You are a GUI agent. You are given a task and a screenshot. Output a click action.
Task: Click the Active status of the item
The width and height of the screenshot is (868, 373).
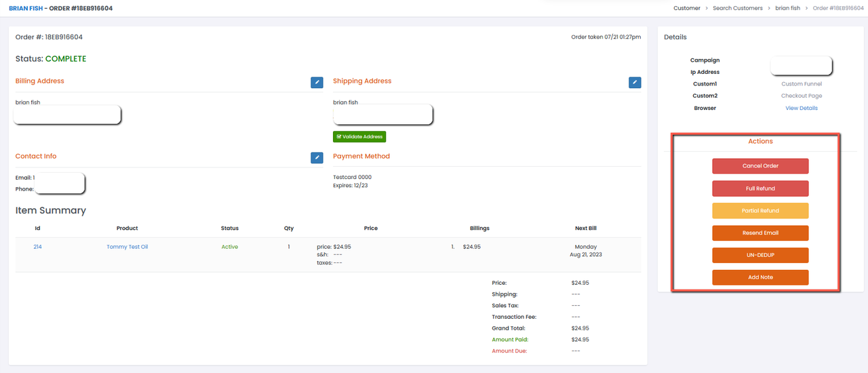pos(230,247)
